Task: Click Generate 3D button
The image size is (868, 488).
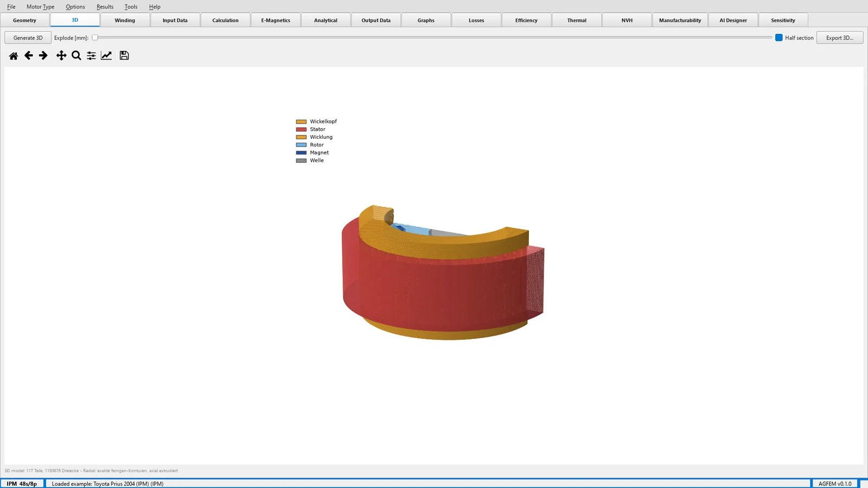Action: click(28, 38)
